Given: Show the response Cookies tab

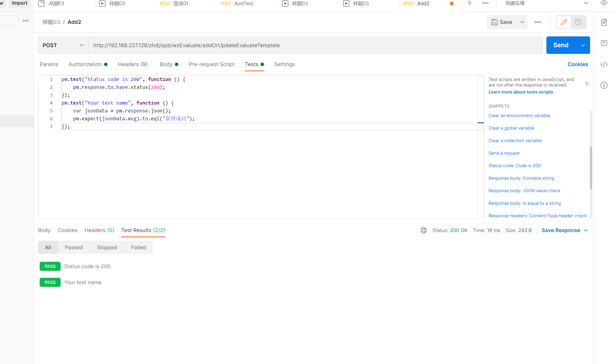Looking at the screenshot, I should (x=67, y=230).
